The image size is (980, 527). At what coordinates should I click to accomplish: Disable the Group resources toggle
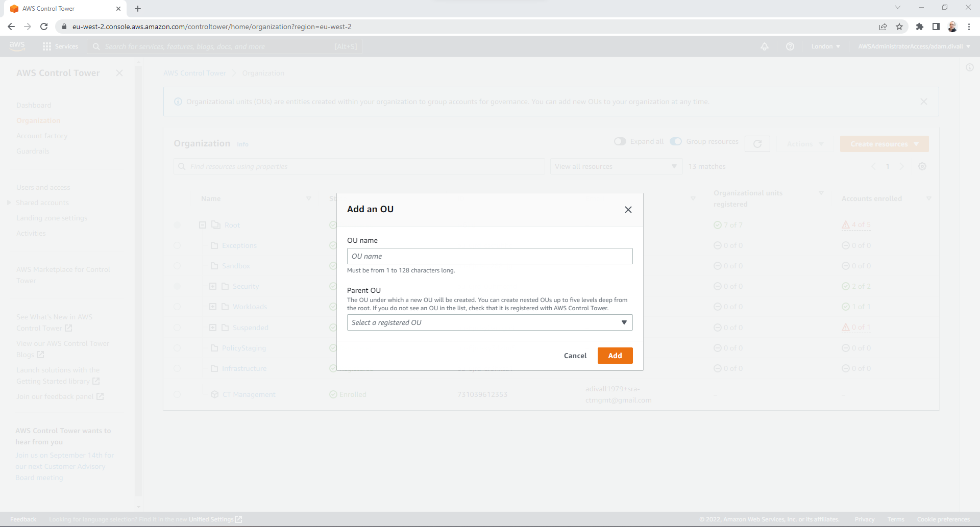coord(676,141)
